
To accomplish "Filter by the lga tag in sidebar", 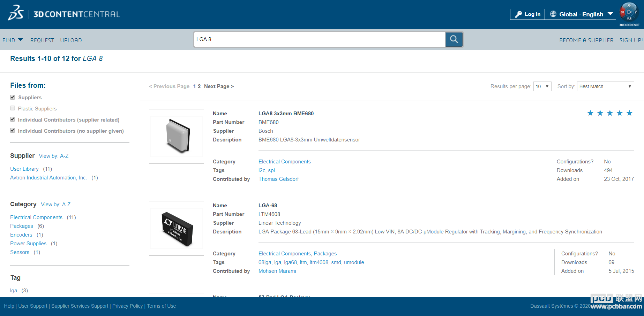I will click(14, 291).
